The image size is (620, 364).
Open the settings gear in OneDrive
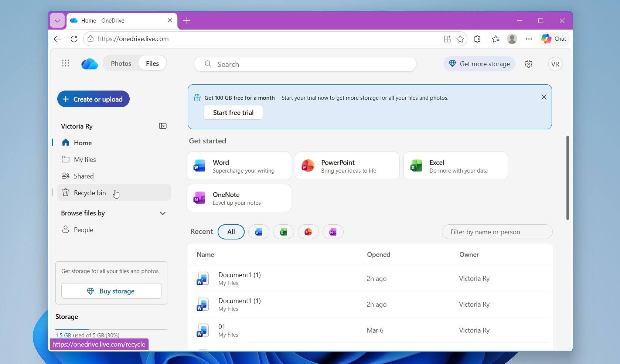[x=528, y=64]
